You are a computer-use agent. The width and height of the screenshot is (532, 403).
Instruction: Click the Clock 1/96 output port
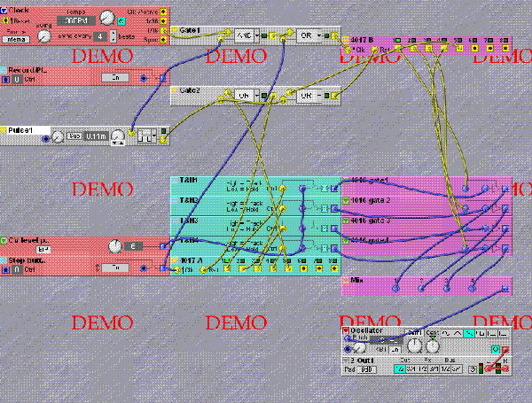(163, 21)
